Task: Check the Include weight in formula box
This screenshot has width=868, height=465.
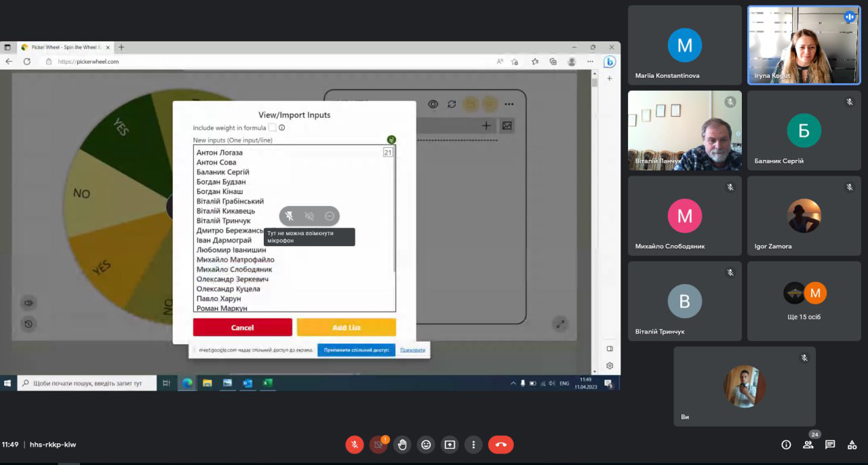Action: click(272, 127)
